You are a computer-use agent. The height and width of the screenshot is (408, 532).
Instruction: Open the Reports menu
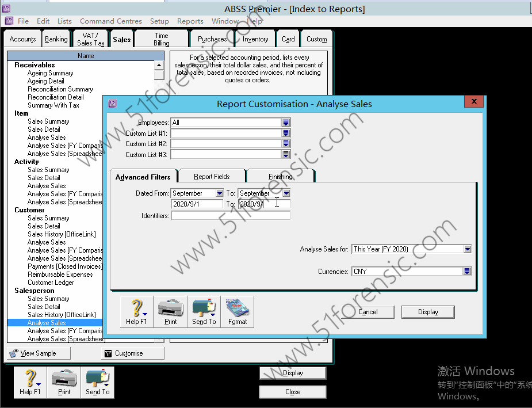[x=190, y=21]
